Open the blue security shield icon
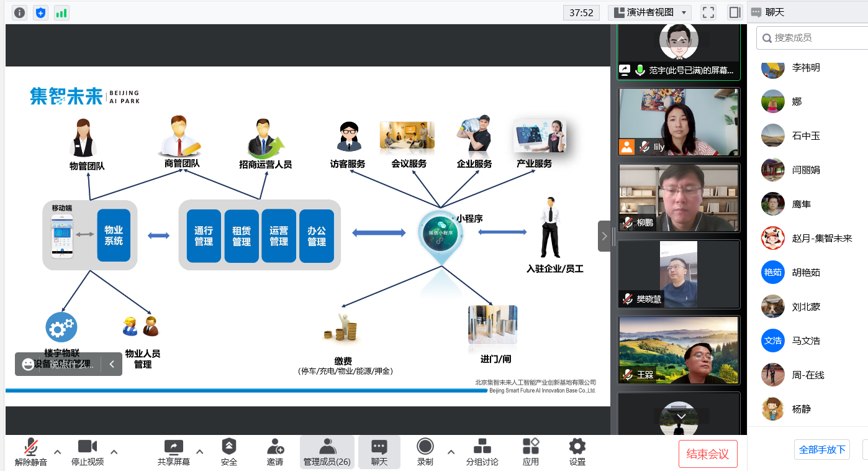868x471 pixels. [41, 12]
